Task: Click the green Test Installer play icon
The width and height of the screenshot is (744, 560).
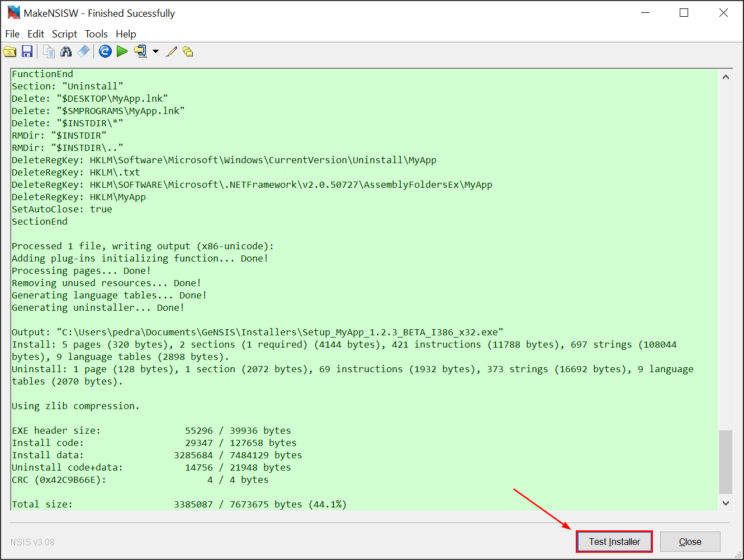Action: pos(122,51)
